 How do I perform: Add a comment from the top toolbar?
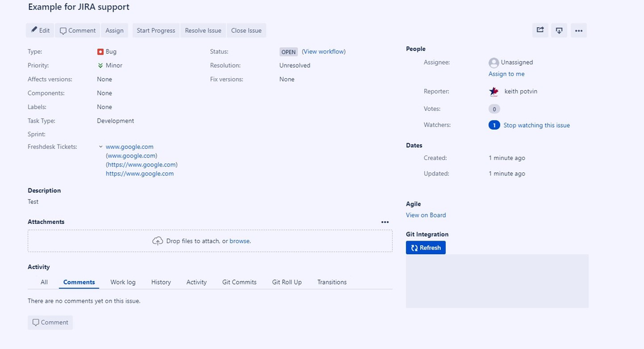coord(77,30)
